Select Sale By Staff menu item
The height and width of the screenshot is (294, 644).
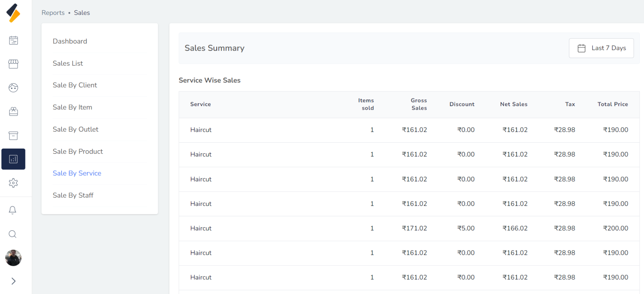click(x=73, y=195)
